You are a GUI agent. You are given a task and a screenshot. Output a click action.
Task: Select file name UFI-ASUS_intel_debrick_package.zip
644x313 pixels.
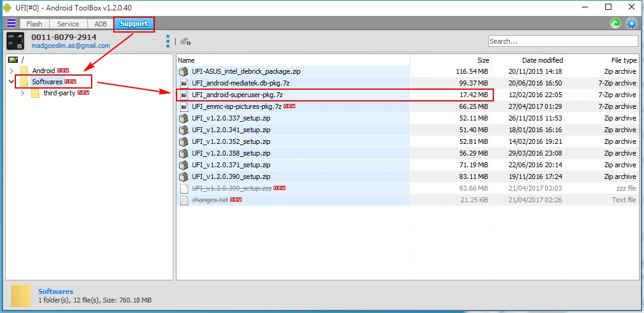[x=247, y=71]
